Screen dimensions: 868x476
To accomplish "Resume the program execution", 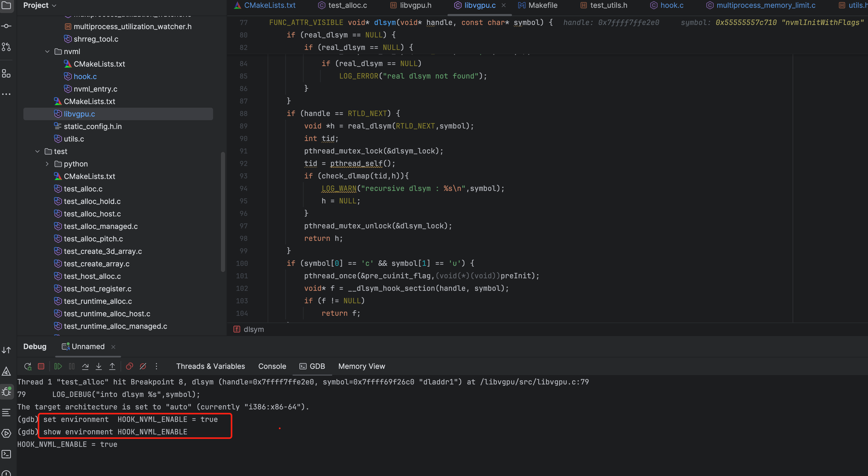I will pos(58,366).
